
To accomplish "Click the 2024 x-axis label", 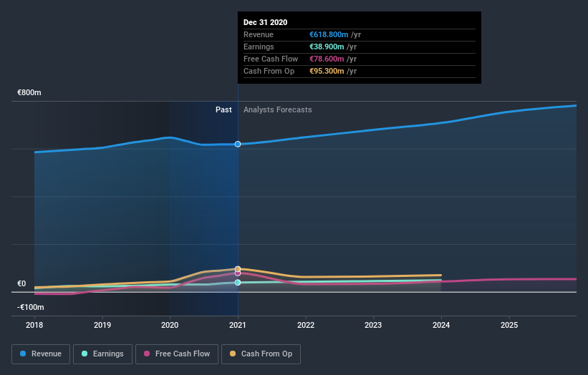I will tap(441, 325).
